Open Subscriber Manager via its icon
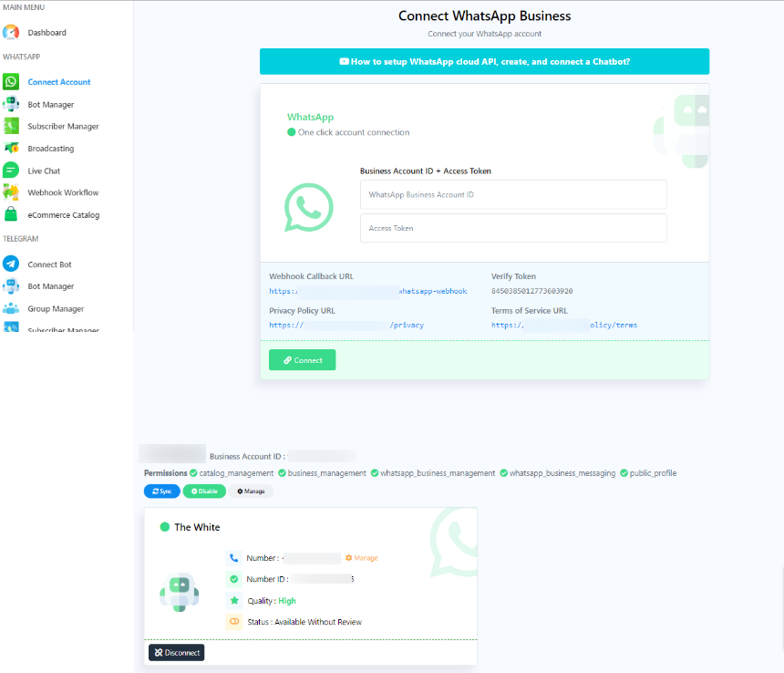The height and width of the screenshot is (673, 784). tap(11, 127)
